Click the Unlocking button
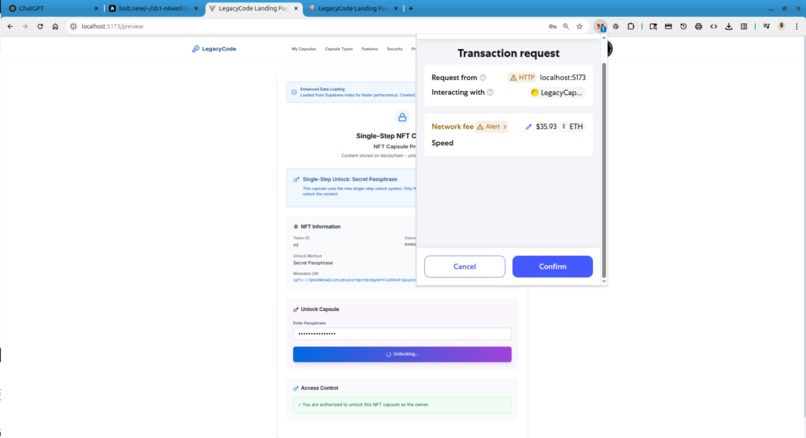This screenshot has width=806, height=438. click(x=402, y=354)
